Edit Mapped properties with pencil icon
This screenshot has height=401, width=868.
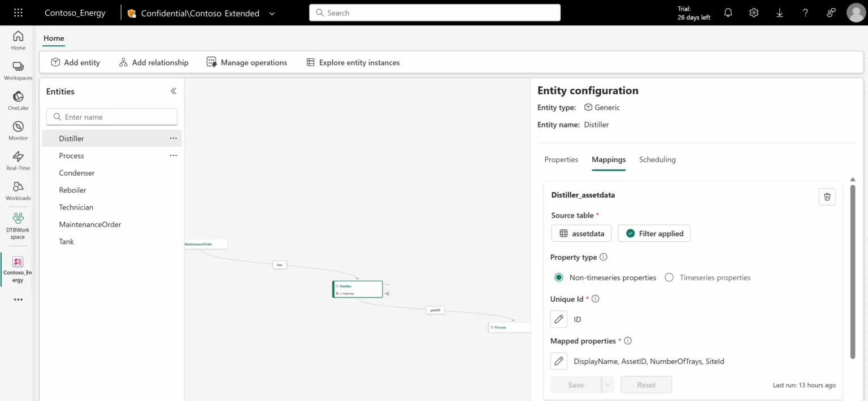click(x=559, y=361)
